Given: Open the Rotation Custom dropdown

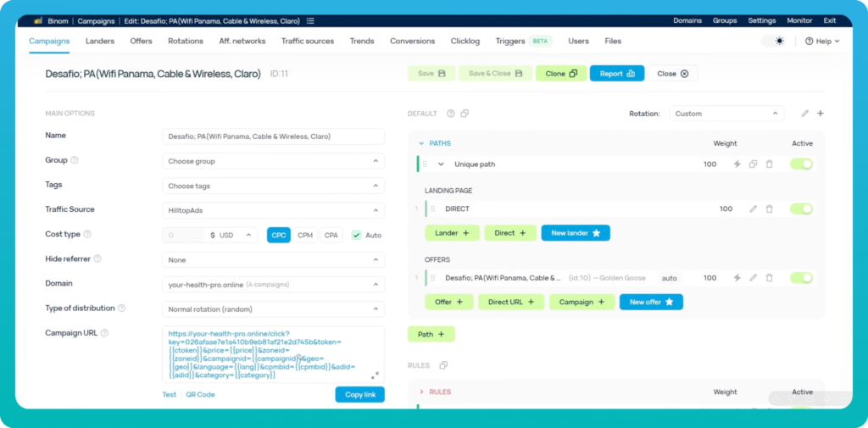Looking at the screenshot, I should (726, 114).
